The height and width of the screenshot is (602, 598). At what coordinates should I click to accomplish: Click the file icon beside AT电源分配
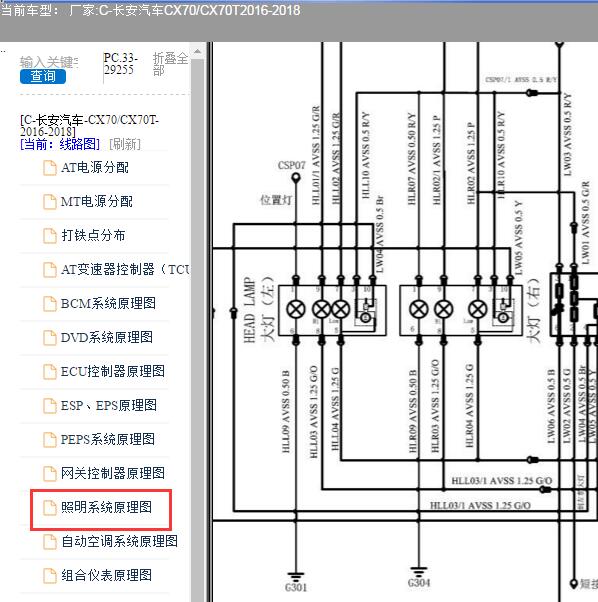50,168
